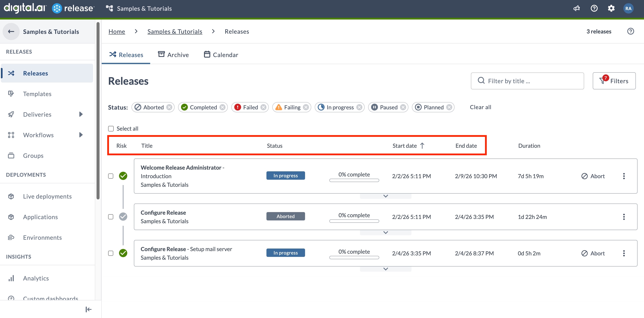Click the help question mark in header
This screenshot has height=318, width=644.
pyautogui.click(x=594, y=9)
